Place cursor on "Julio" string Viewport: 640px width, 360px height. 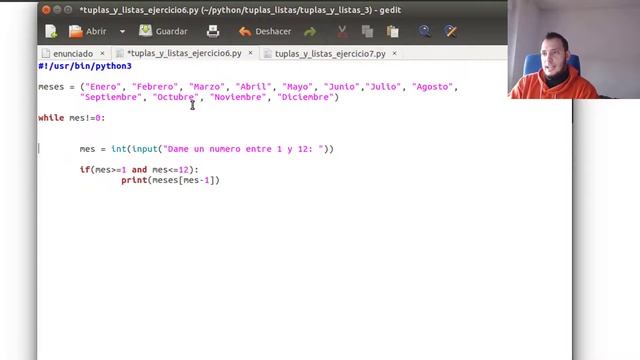tap(383, 87)
